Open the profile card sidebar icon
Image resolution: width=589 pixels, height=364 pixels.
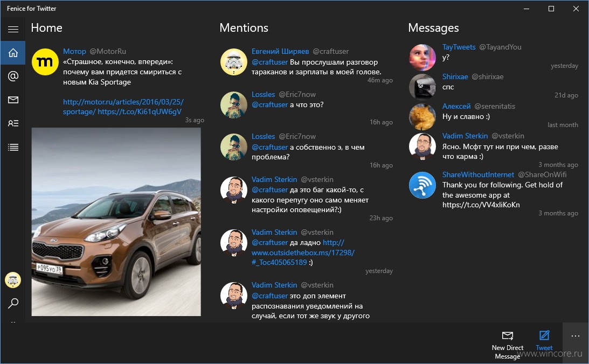13,123
